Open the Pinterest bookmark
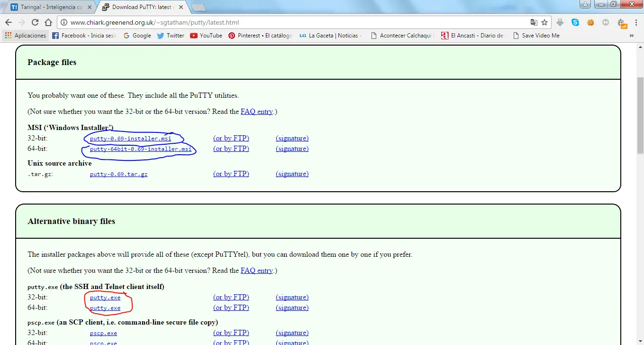The height and width of the screenshot is (345, 644). point(261,36)
